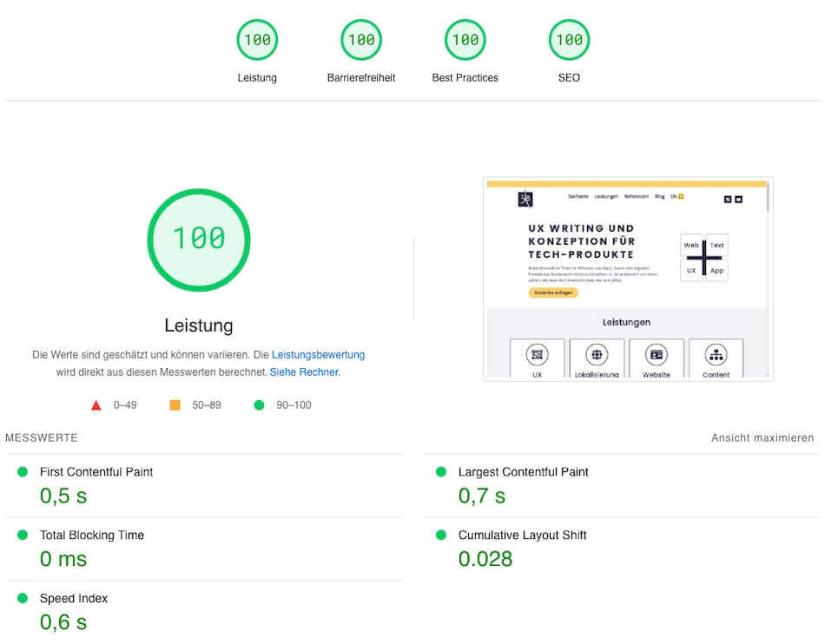Select the green dot beside Cumulative Layout Shift

click(441, 535)
